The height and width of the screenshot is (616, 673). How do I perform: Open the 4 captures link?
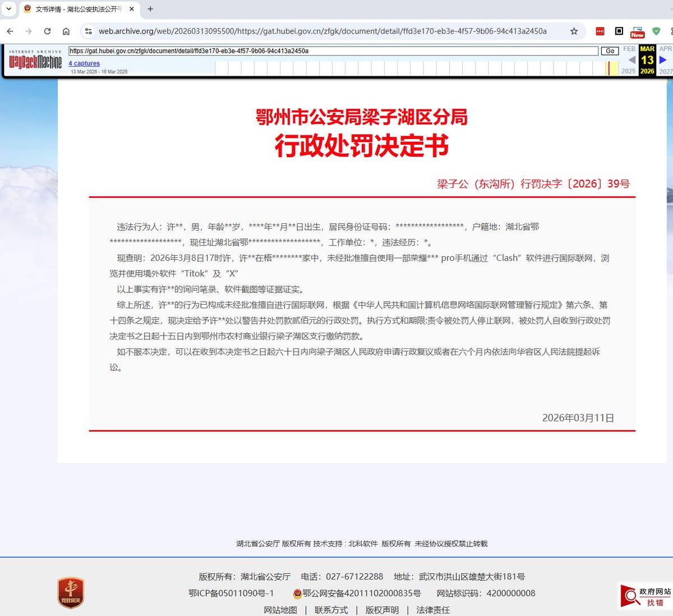click(x=84, y=63)
